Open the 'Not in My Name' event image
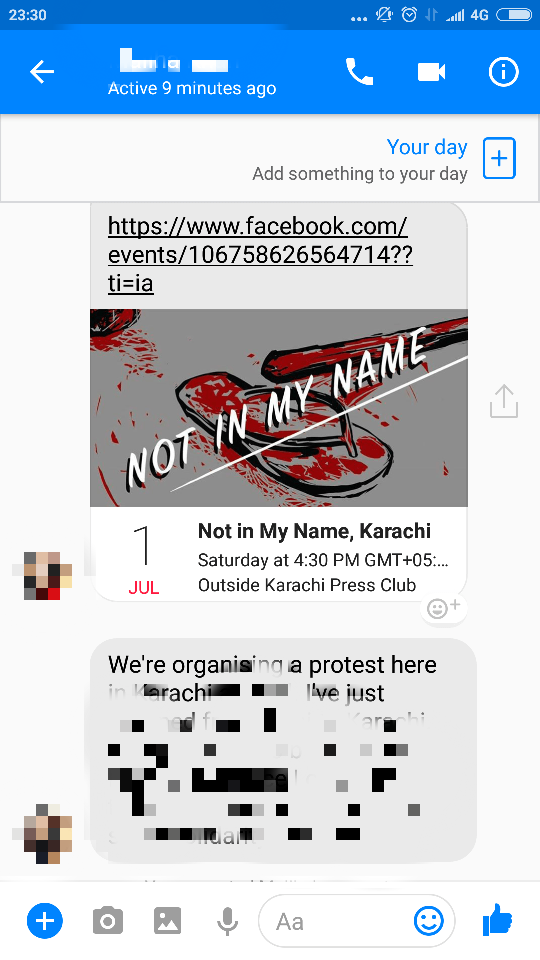The image size is (540, 960). point(279,408)
